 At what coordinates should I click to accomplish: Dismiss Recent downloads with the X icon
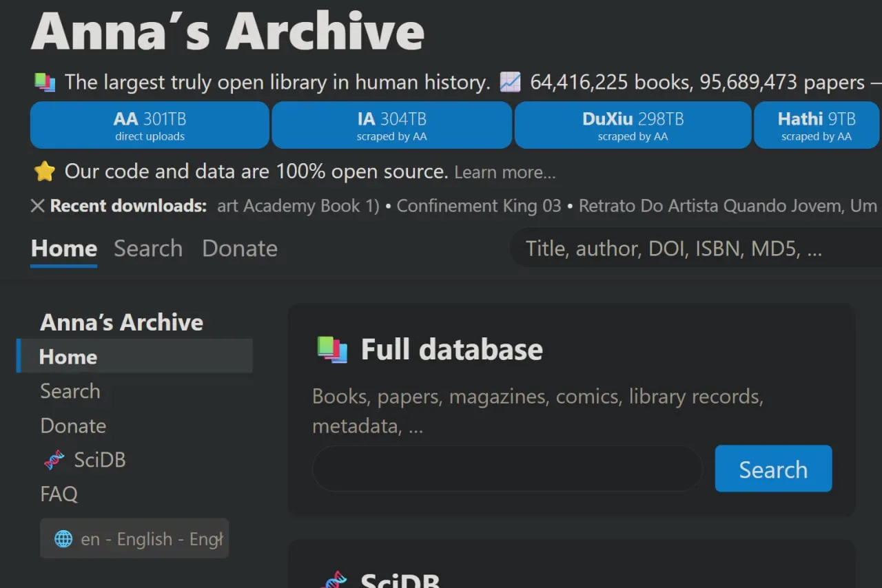(38, 206)
